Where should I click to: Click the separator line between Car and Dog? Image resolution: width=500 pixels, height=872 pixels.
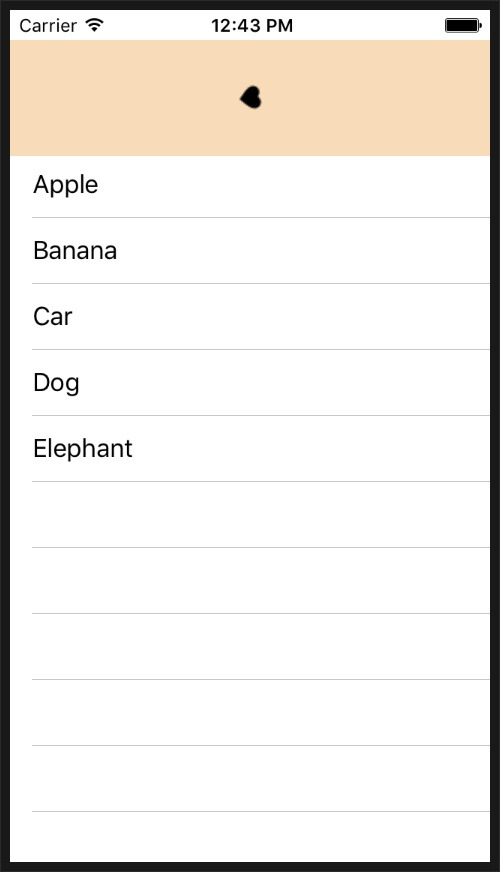(x=261, y=350)
